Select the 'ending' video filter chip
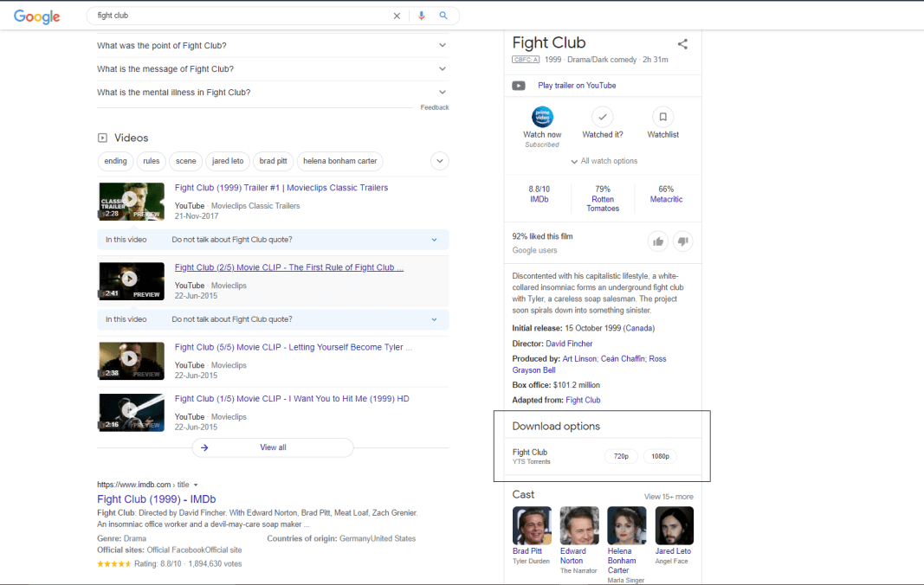 (x=115, y=161)
